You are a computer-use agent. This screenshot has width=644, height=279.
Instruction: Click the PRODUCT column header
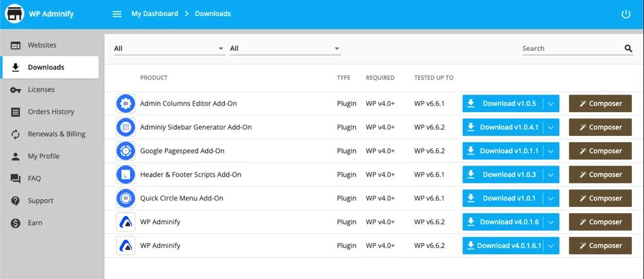154,78
